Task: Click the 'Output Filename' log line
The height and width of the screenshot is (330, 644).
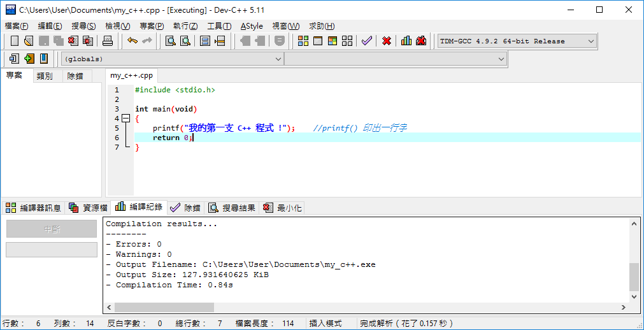Action: pos(241,264)
